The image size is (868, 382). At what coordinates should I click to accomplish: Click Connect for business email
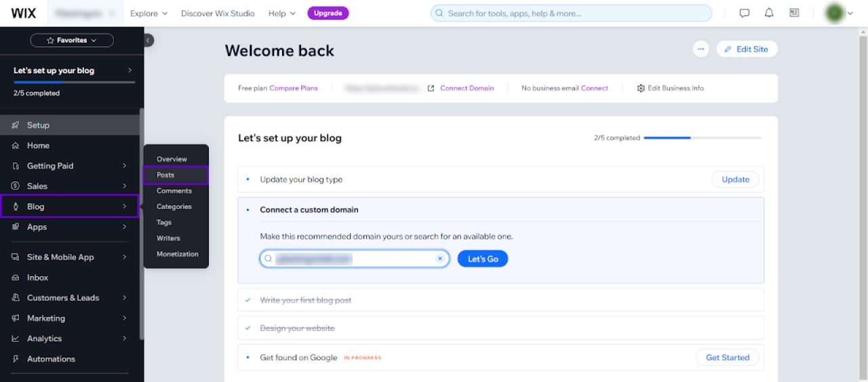point(595,88)
